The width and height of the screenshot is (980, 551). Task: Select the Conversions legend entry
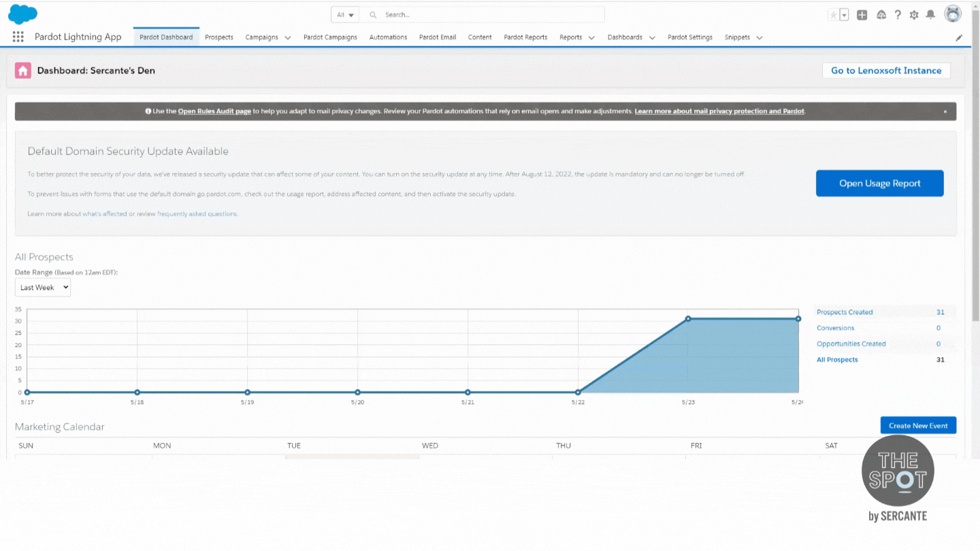tap(836, 328)
